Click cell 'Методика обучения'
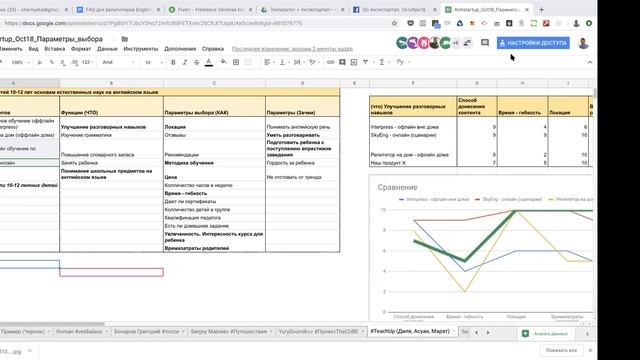This screenshot has height=360, width=640. tap(214, 163)
